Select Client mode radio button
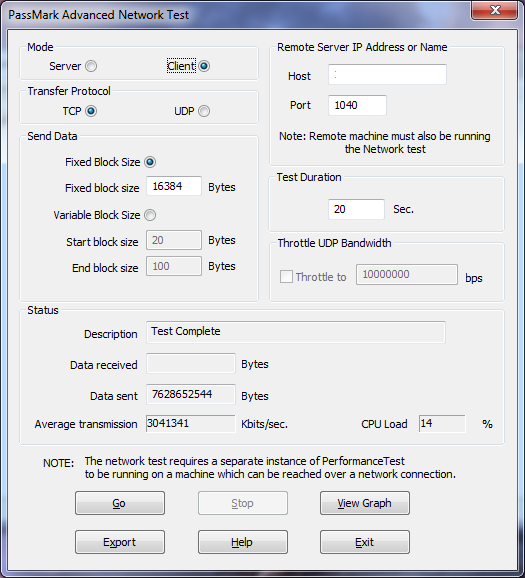Viewport: 525px width, 578px height. point(204,66)
